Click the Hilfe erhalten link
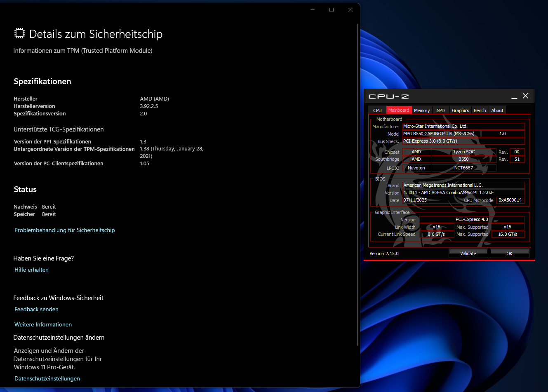548x392 pixels. 31,270
